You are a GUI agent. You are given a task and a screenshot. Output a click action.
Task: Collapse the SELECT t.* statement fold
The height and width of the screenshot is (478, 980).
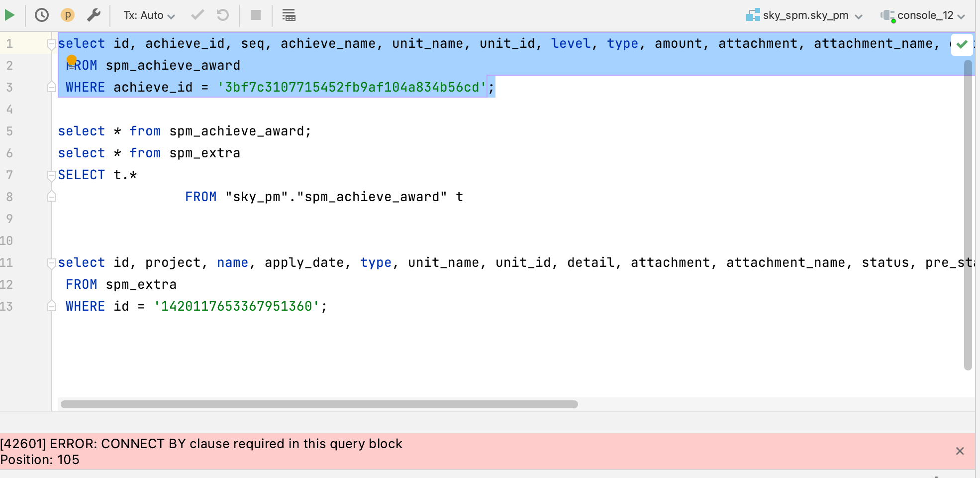[51, 175]
